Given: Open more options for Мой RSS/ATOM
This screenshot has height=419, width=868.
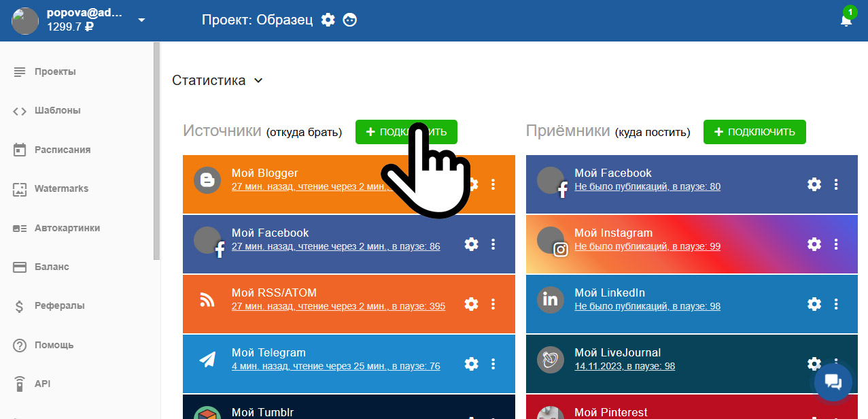Looking at the screenshot, I should tap(493, 304).
